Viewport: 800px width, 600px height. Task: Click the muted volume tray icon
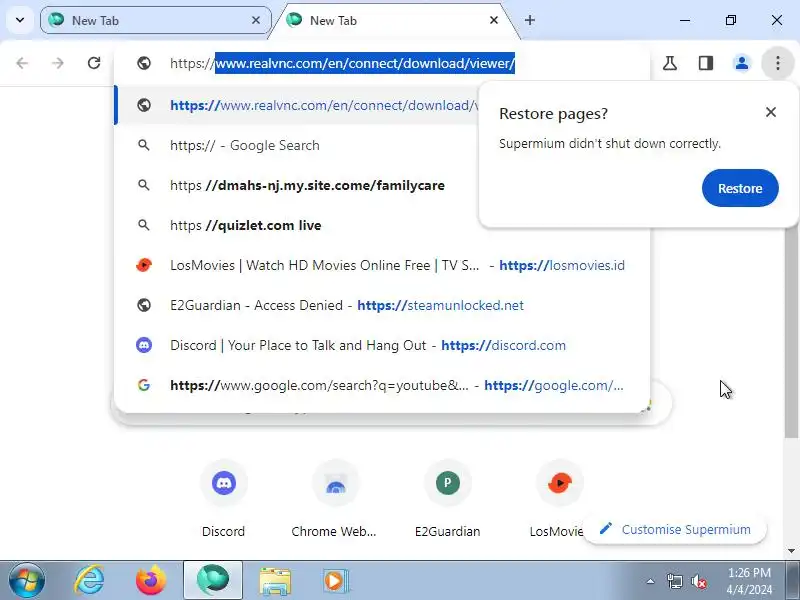click(x=698, y=581)
